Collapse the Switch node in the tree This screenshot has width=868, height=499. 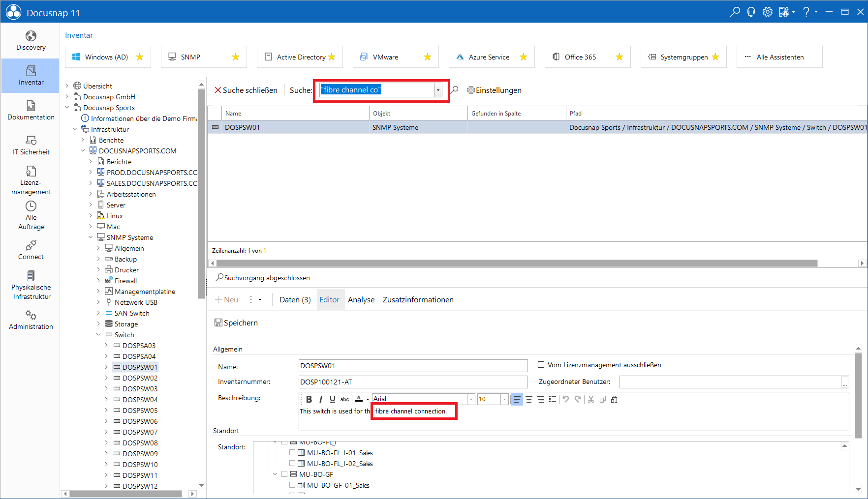point(98,335)
